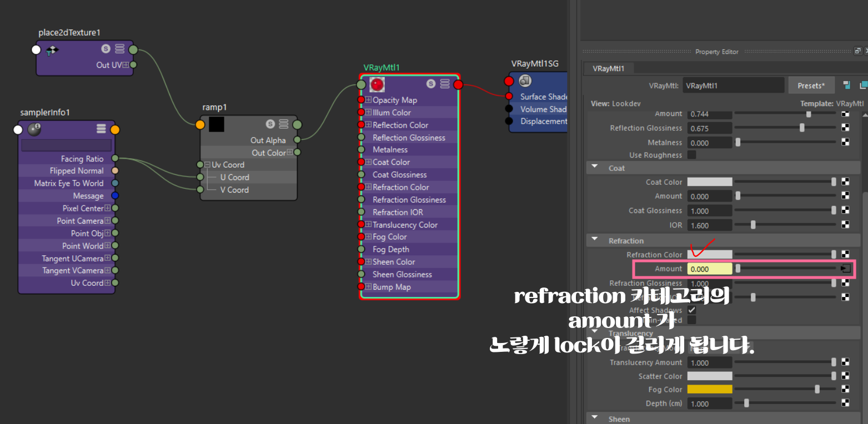Click the solo icon on place2dTexture1 node
Viewport: 868px width, 424px height.
(x=106, y=49)
